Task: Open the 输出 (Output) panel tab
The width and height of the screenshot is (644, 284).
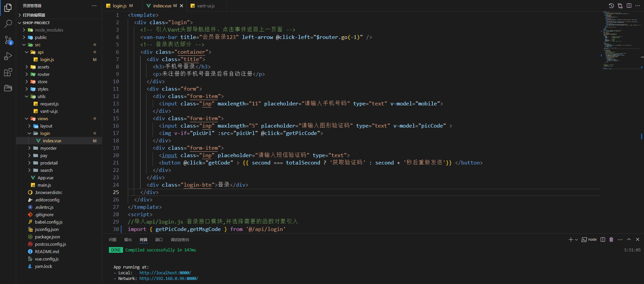Action: [128, 240]
